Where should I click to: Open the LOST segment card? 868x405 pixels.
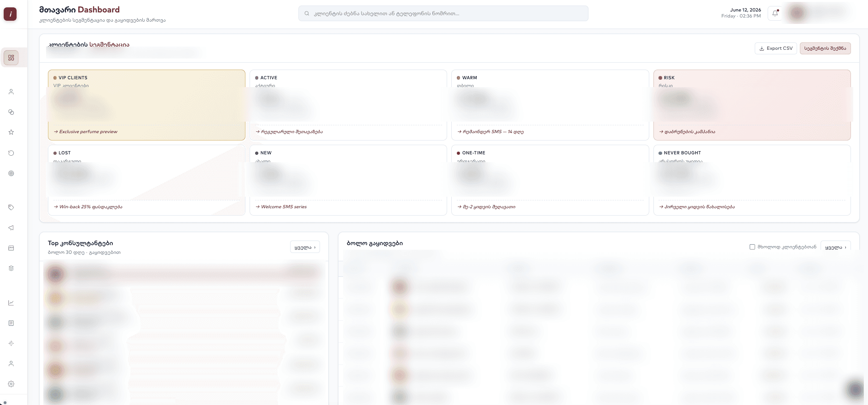(x=146, y=180)
